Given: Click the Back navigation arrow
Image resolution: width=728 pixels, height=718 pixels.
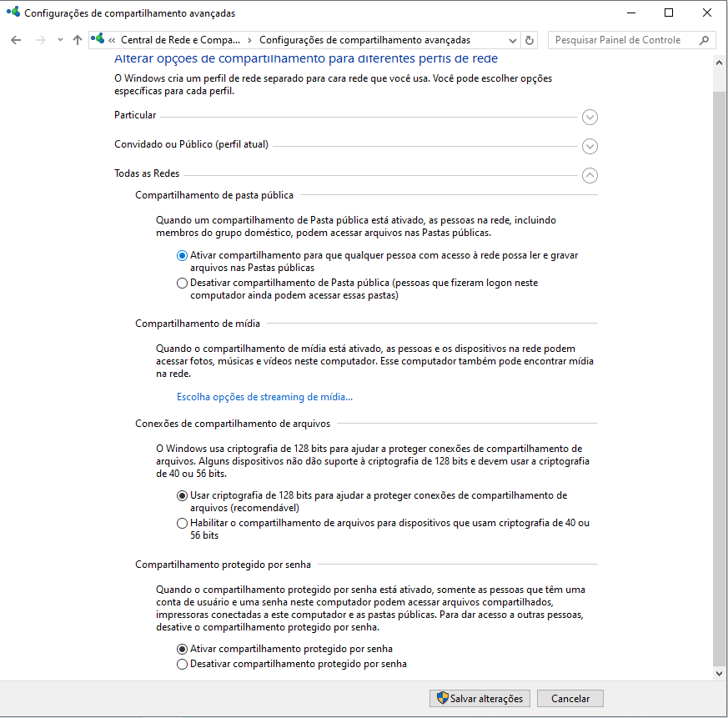Looking at the screenshot, I should pos(16,40).
